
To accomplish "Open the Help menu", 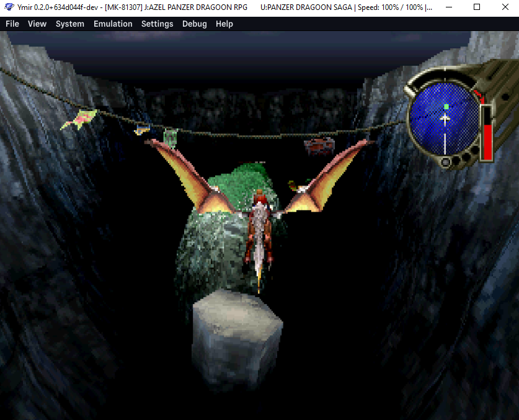I will point(224,24).
